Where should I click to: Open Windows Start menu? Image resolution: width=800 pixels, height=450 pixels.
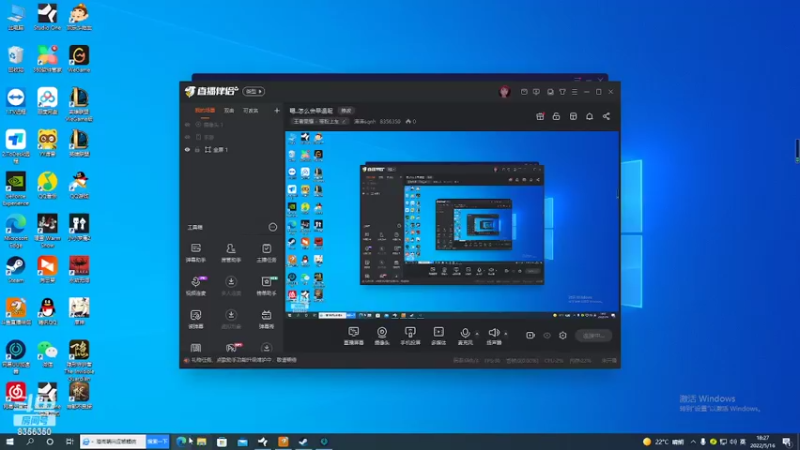click(10, 441)
